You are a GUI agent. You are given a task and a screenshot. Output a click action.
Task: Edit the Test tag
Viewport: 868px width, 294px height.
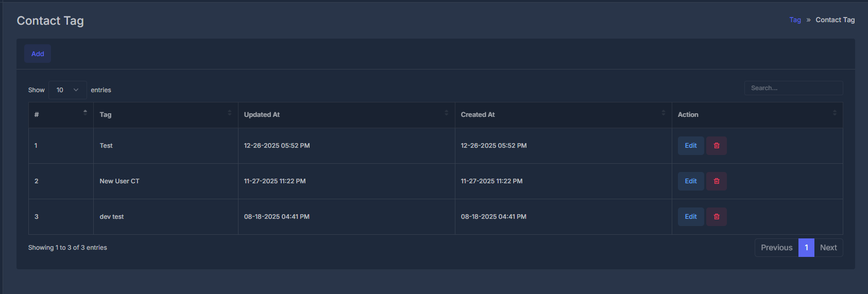coord(691,146)
